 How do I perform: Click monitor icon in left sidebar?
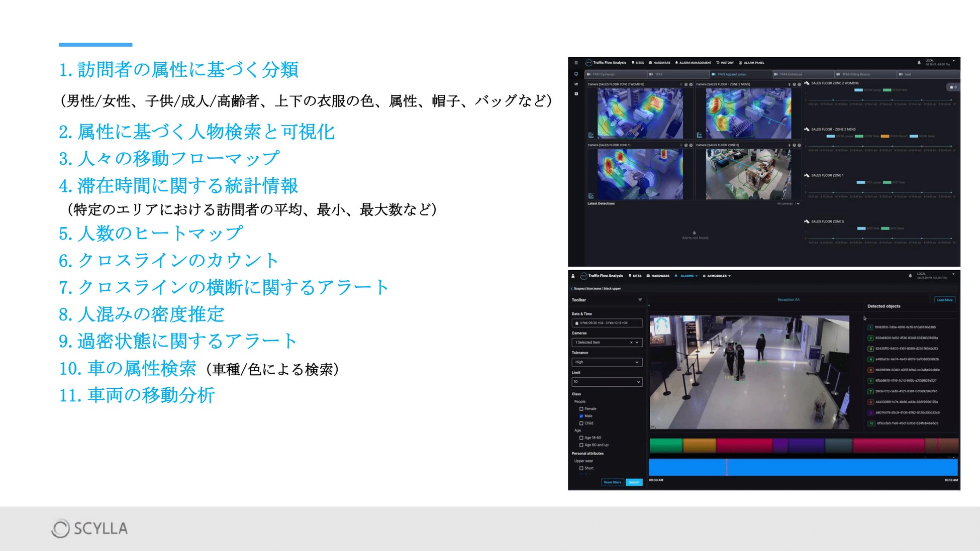tap(576, 74)
